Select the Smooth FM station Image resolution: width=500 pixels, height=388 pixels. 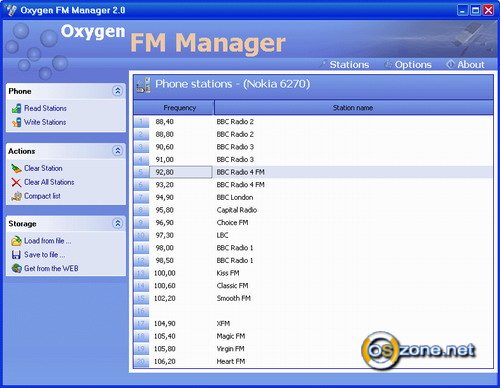[233, 298]
